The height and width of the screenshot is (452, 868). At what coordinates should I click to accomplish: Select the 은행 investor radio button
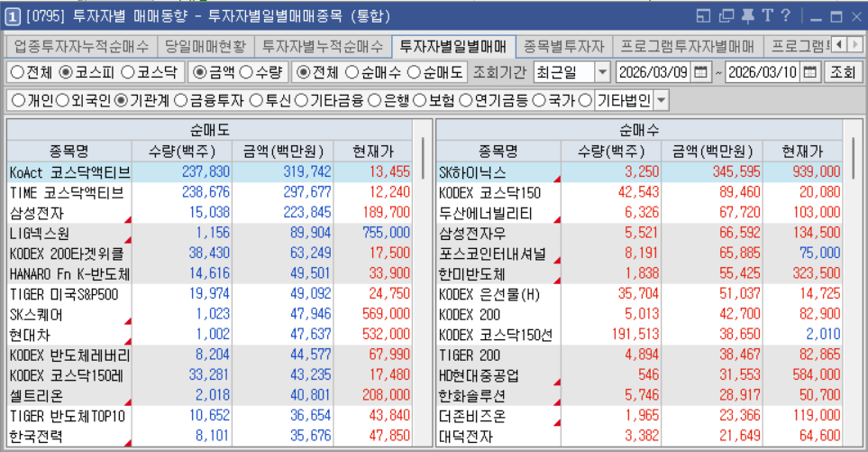pos(375,100)
